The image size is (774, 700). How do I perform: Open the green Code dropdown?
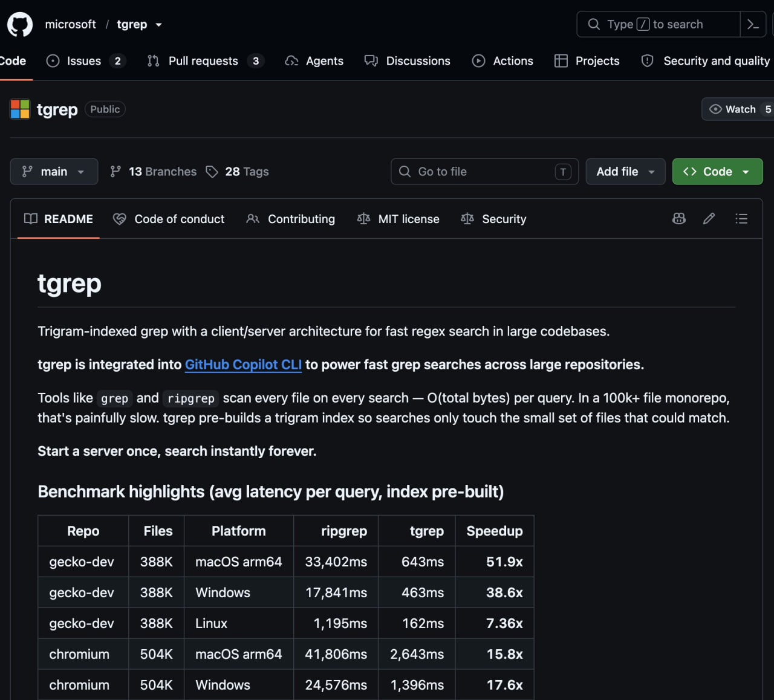click(717, 172)
